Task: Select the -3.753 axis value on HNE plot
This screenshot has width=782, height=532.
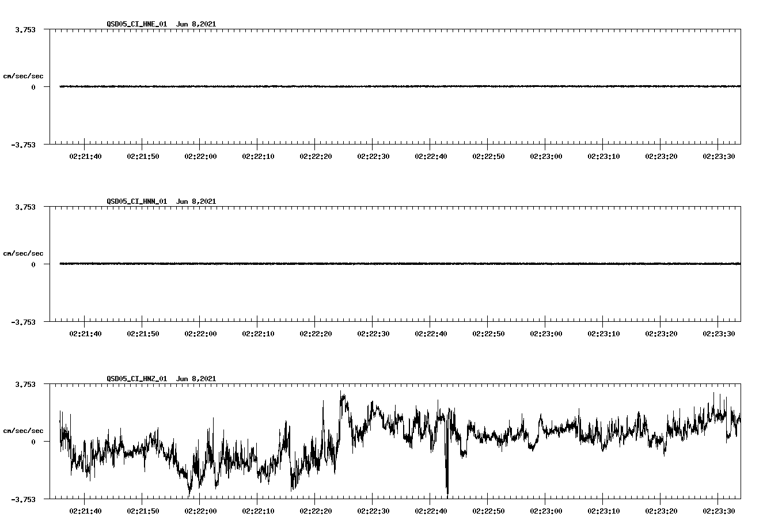Action: [x=23, y=145]
